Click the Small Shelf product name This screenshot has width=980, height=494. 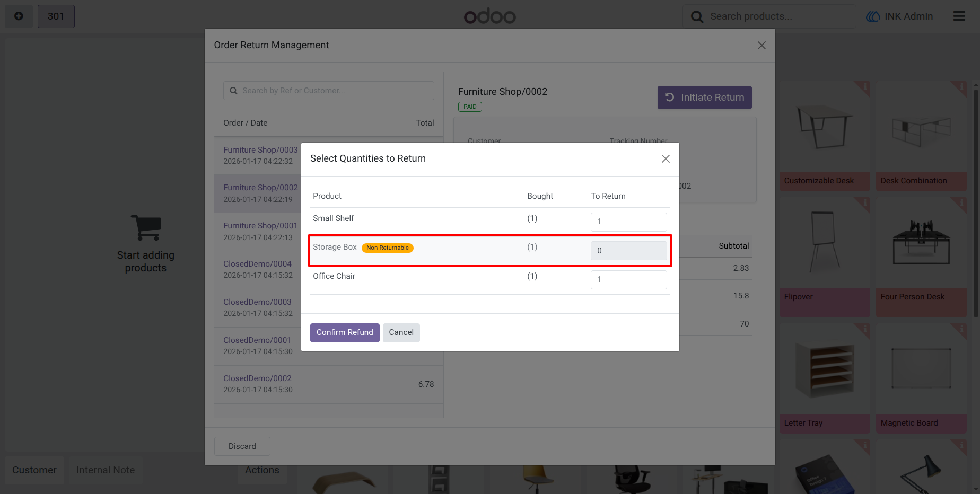[x=333, y=218]
